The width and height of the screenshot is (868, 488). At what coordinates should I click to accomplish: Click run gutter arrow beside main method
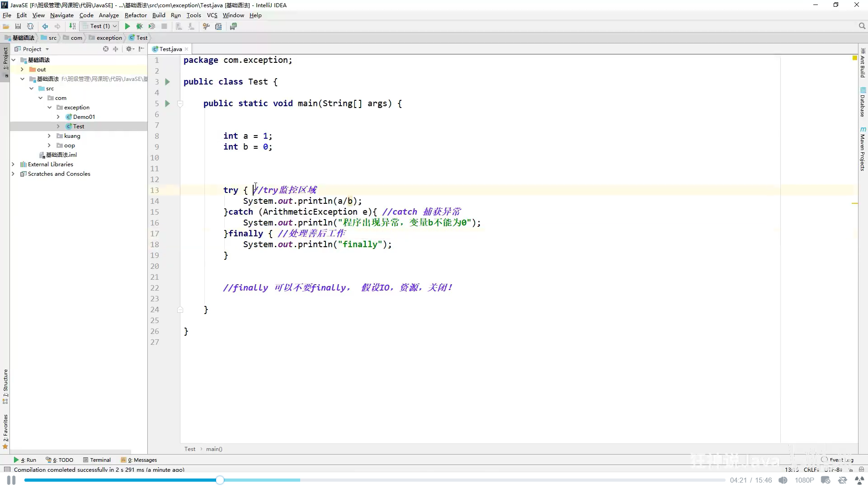coord(167,103)
